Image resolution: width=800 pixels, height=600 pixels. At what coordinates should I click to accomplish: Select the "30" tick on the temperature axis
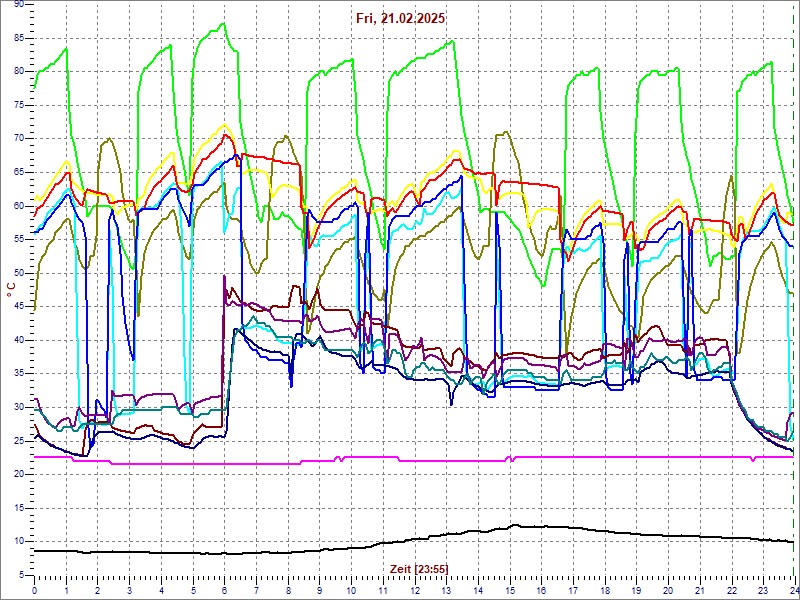19,407
